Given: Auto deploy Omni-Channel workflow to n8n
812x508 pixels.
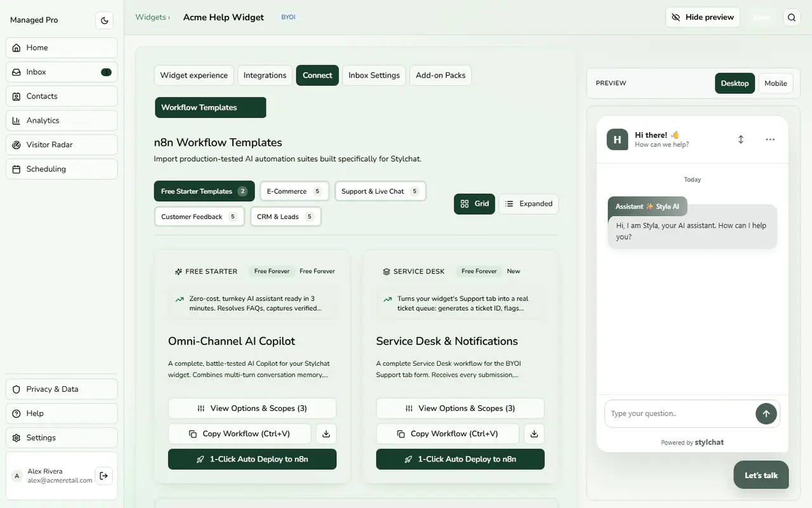Looking at the screenshot, I should 252,459.
